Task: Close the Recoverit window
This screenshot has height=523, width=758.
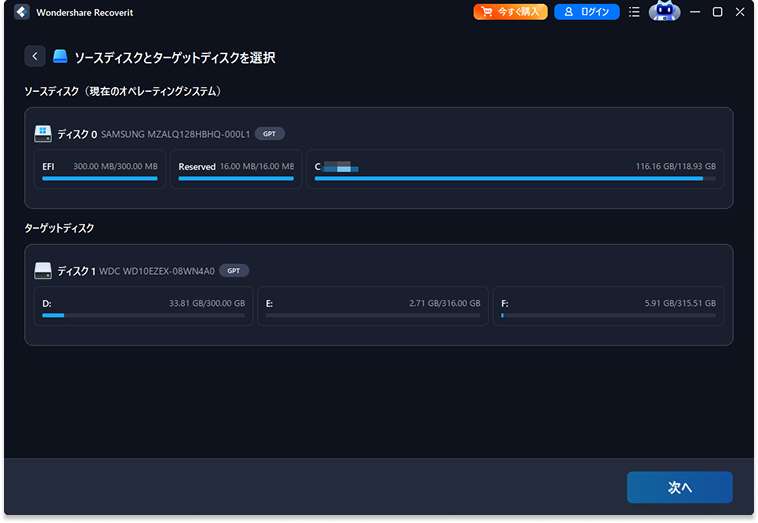Action: pos(740,12)
